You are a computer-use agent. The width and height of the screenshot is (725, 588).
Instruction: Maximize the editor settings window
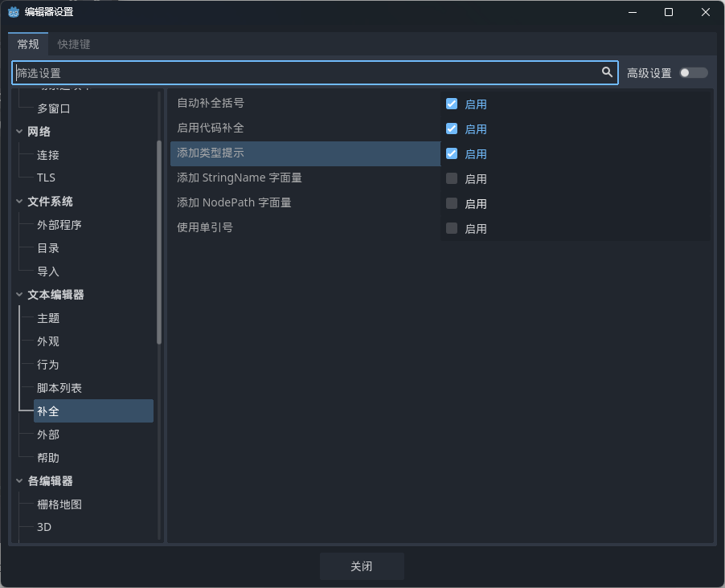[x=668, y=12]
